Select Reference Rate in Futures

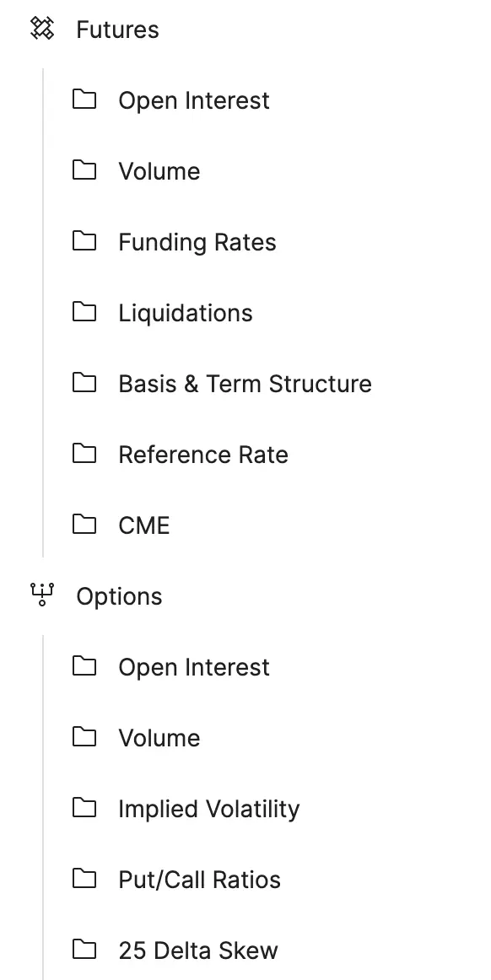pyautogui.click(x=203, y=455)
